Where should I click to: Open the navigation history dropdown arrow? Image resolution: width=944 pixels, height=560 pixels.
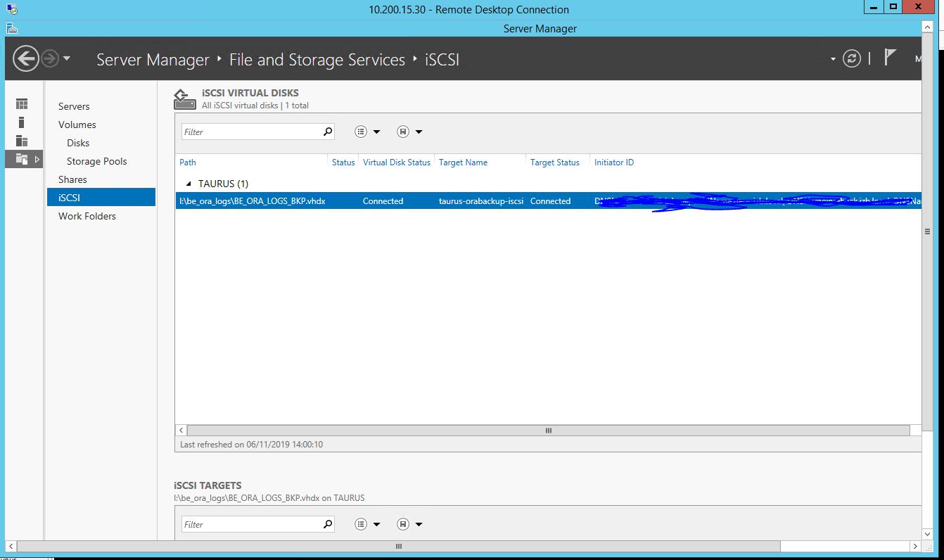click(67, 58)
